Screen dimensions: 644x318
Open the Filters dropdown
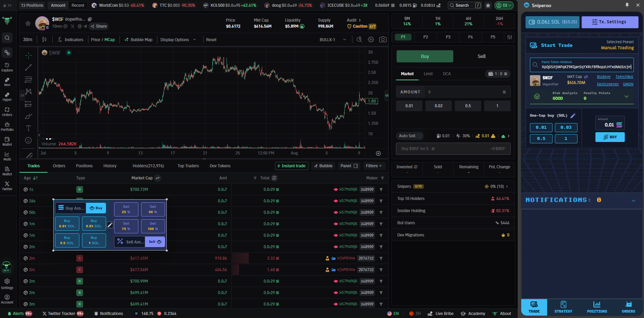pyautogui.click(x=374, y=166)
